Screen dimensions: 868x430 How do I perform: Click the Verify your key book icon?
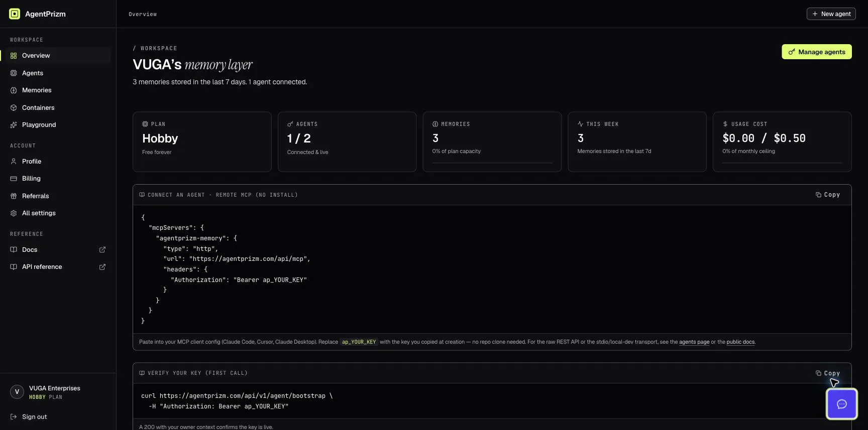142,373
